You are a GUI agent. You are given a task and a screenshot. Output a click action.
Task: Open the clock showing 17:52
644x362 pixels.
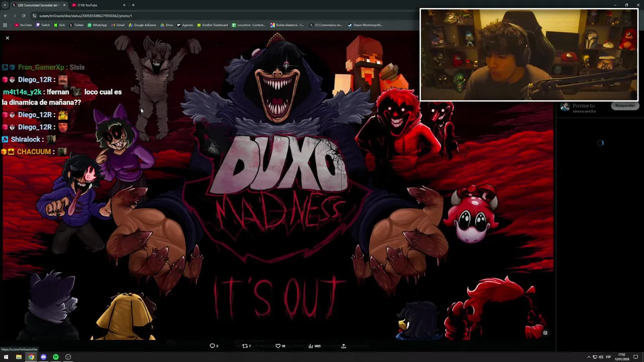(622, 357)
